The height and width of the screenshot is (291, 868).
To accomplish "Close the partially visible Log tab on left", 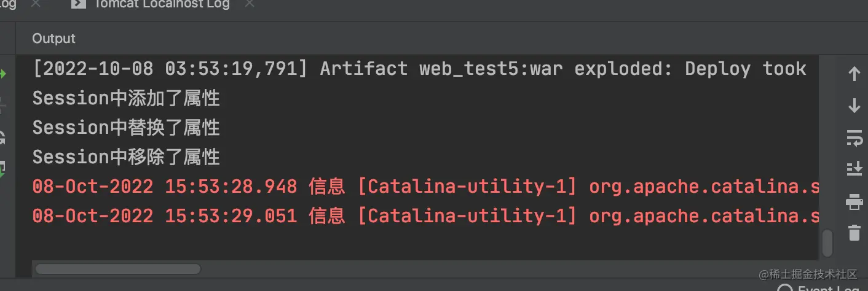I will [36, 5].
